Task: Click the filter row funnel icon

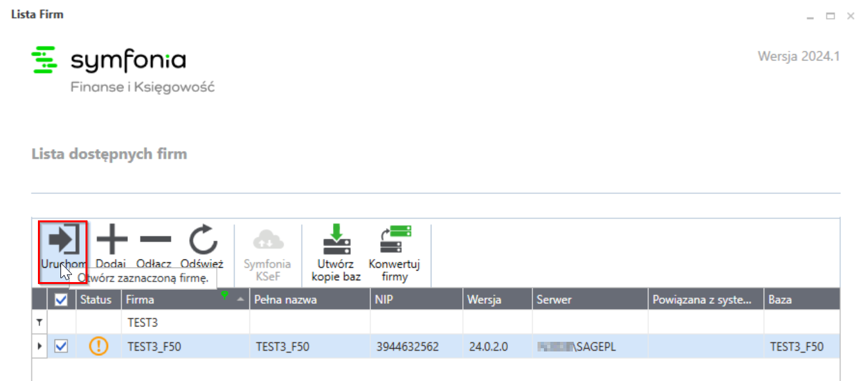Action: pyautogui.click(x=39, y=323)
